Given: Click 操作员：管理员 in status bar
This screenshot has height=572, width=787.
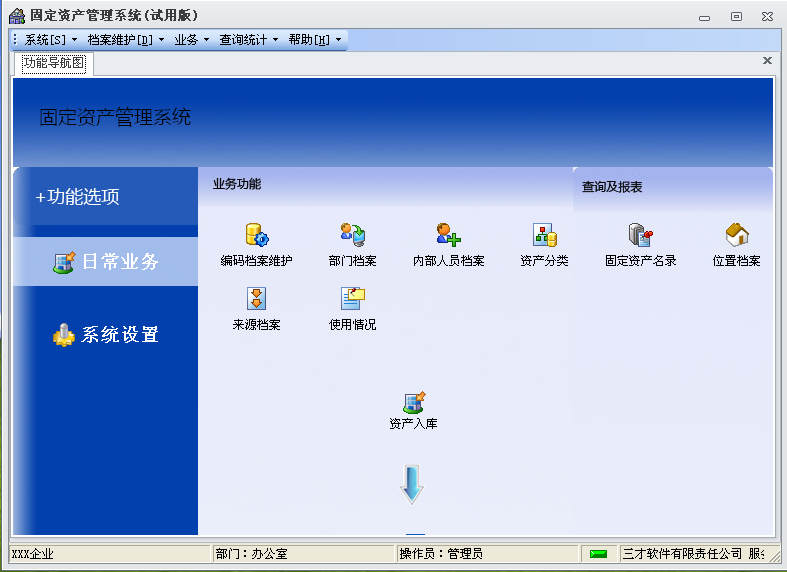Looking at the screenshot, I should [441, 554].
